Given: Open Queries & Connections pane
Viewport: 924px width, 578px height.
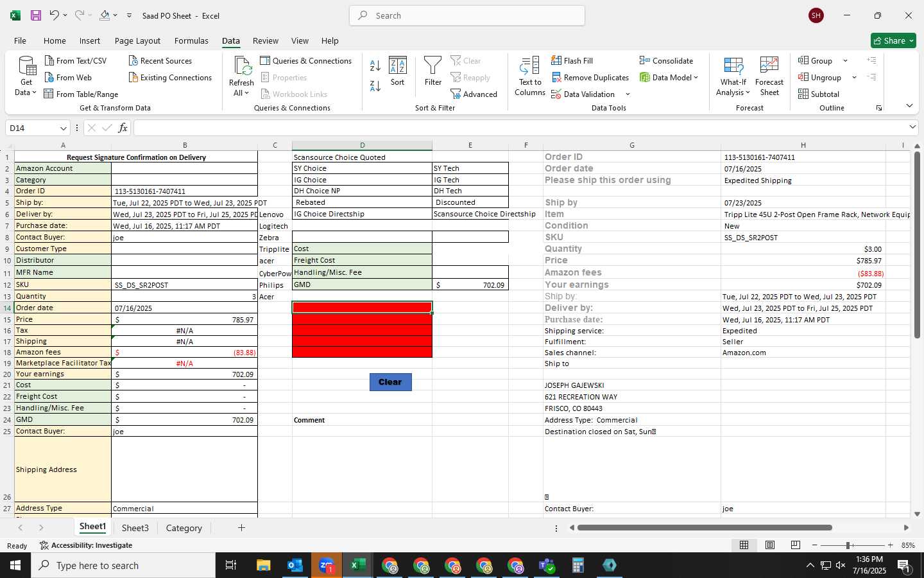Looking at the screenshot, I should (306, 60).
